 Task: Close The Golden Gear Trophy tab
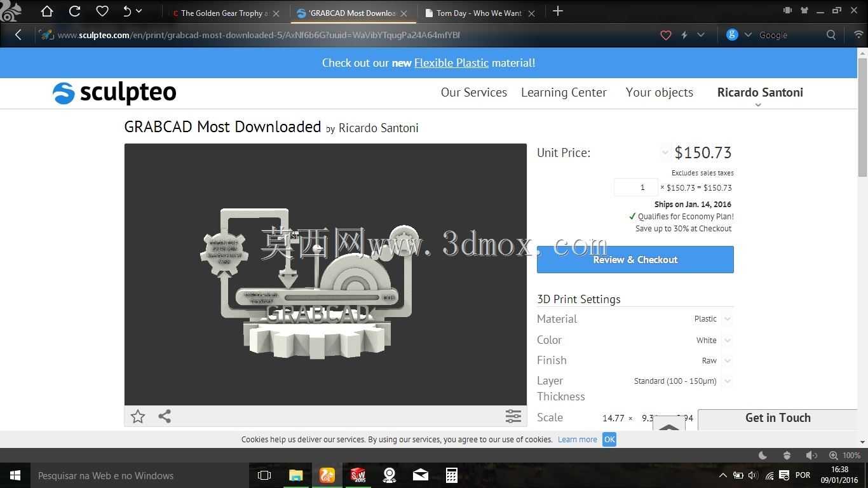pyautogui.click(x=276, y=13)
